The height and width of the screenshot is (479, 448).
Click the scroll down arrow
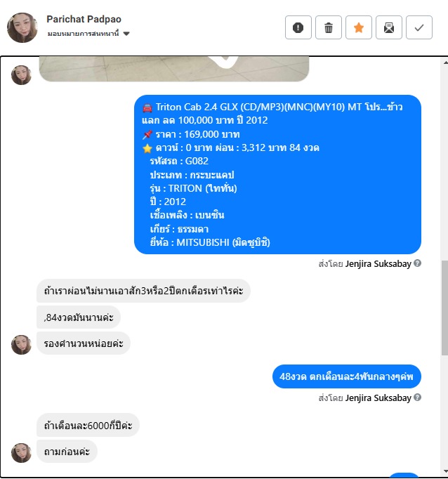click(445, 471)
